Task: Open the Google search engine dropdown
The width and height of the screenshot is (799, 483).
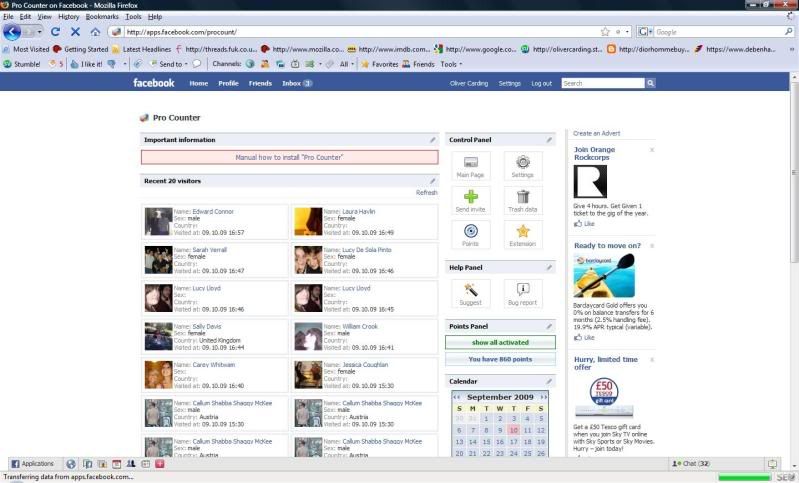Action: pyautogui.click(x=645, y=32)
